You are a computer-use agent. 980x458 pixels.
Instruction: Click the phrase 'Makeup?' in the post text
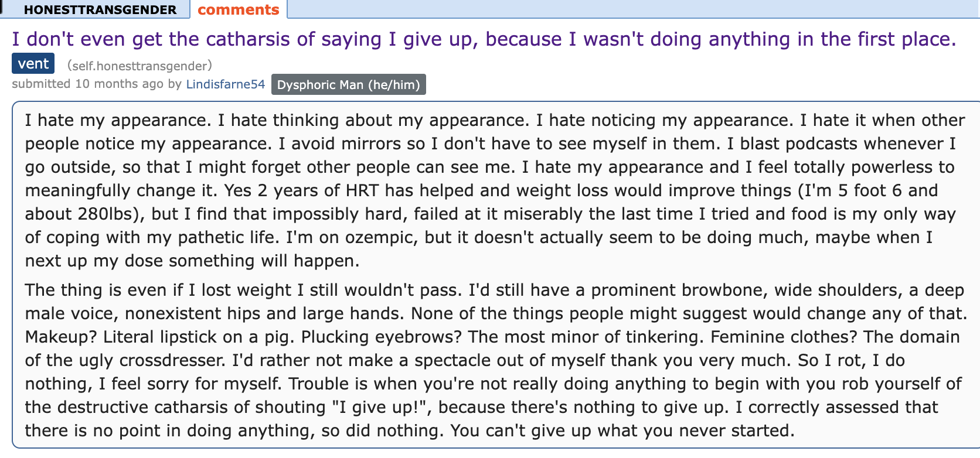pos(61,337)
